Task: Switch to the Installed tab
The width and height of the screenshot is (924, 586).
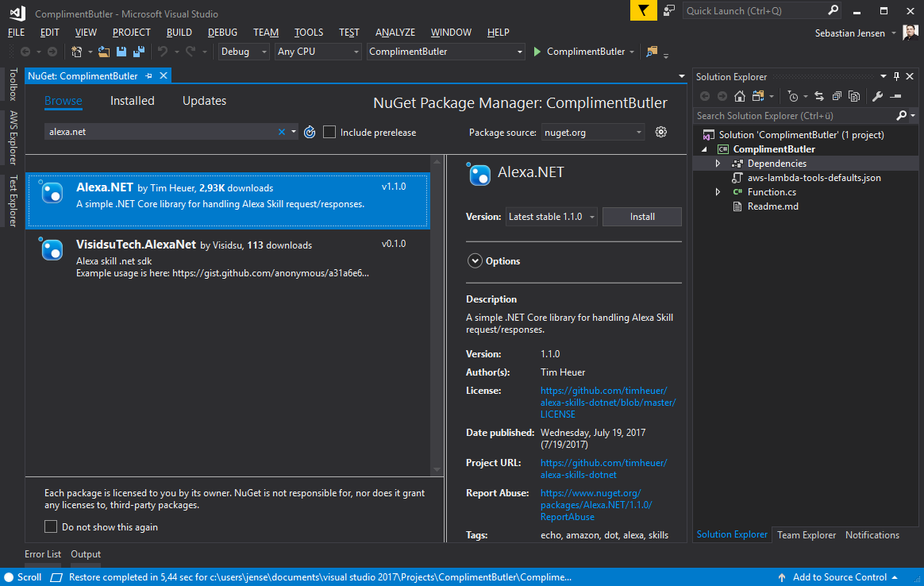Action: (x=132, y=101)
